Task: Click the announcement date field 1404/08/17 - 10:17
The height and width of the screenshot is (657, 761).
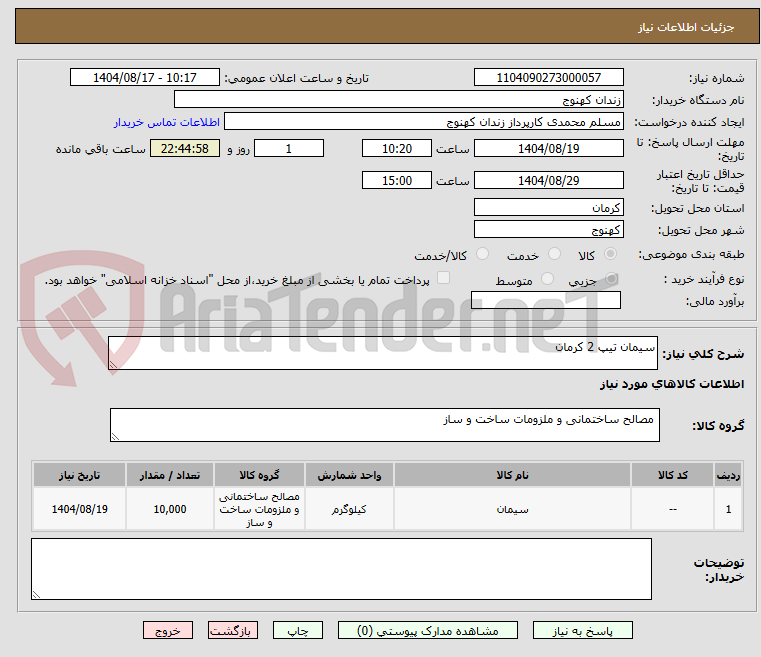Action: tap(145, 77)
